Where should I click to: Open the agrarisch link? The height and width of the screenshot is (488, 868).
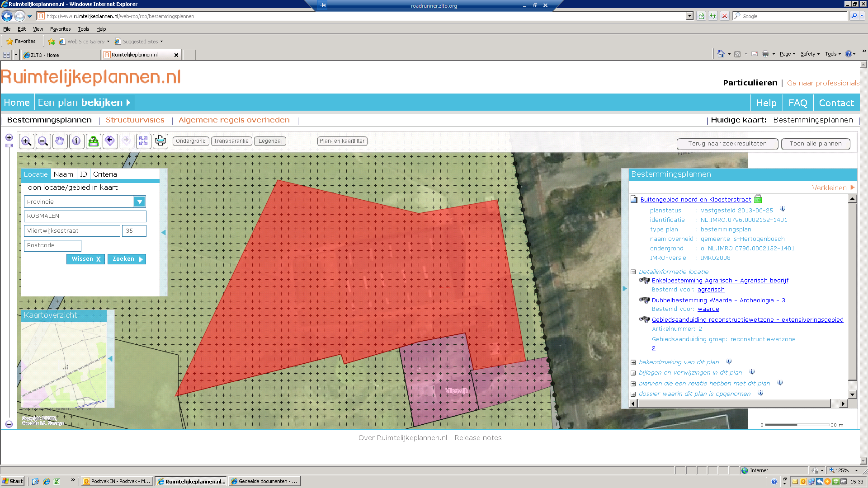click(711, 290)
